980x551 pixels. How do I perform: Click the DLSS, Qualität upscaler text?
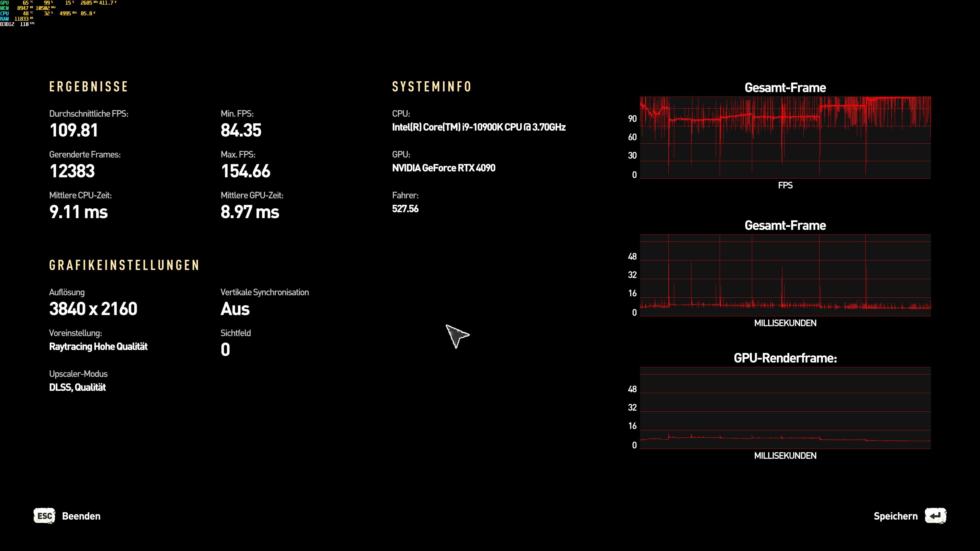77,387
